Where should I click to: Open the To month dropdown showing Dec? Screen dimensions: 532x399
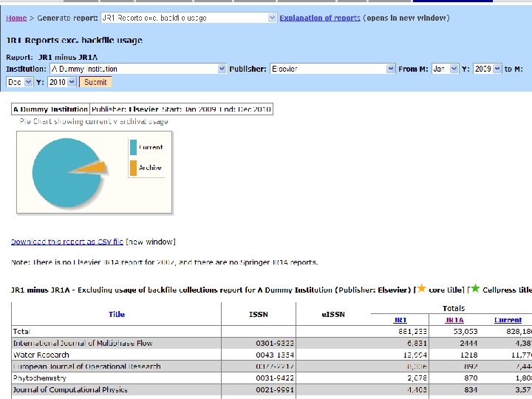(20, 82)
